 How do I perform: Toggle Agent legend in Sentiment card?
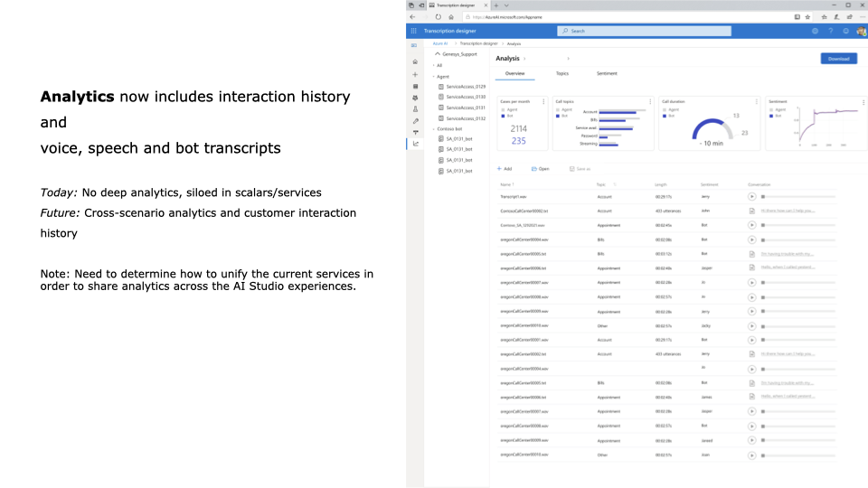(778, 109)
